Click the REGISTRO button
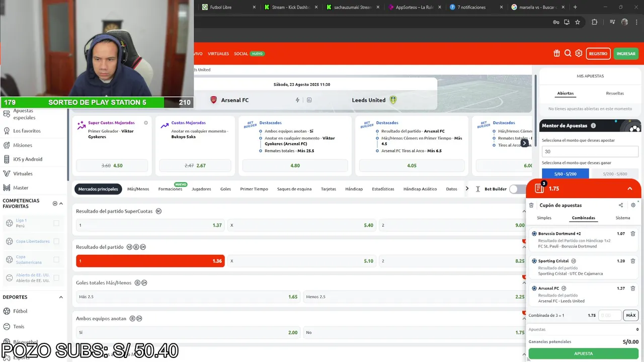 (598, 53)
